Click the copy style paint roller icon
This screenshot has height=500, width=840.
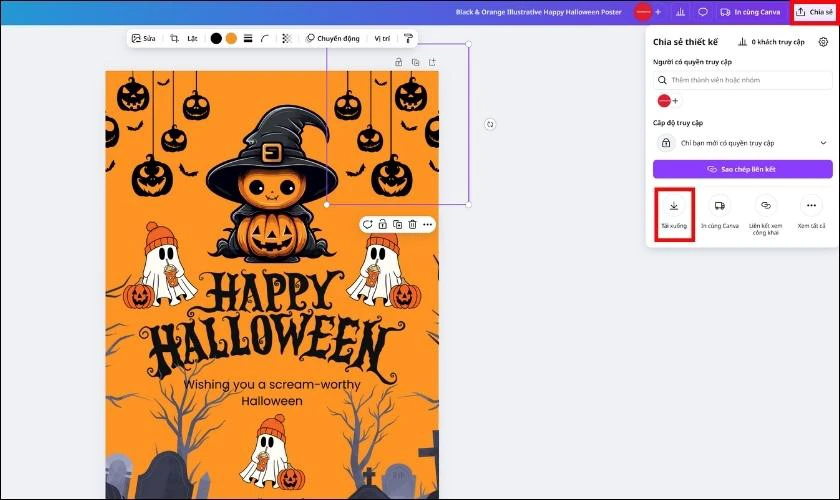pos(407,38)
